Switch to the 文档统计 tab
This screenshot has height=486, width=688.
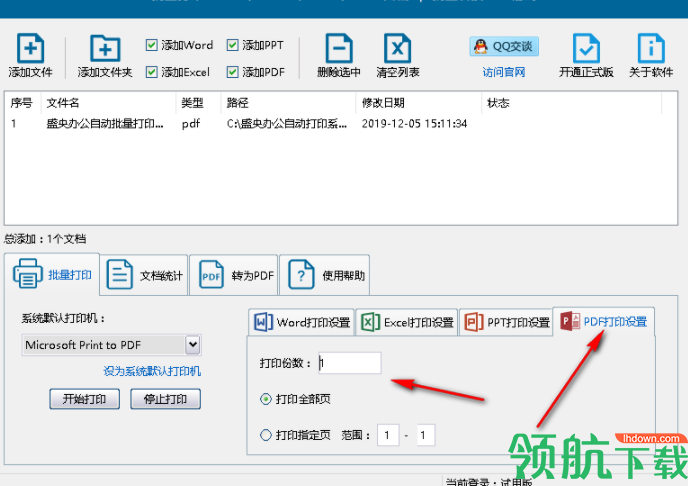click(x=144, y=275)
